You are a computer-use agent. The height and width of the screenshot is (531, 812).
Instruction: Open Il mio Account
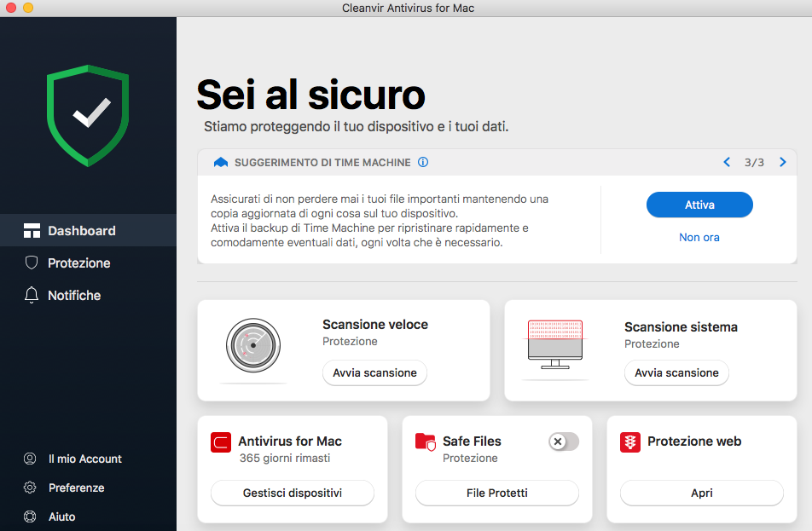tap(85, 459)
